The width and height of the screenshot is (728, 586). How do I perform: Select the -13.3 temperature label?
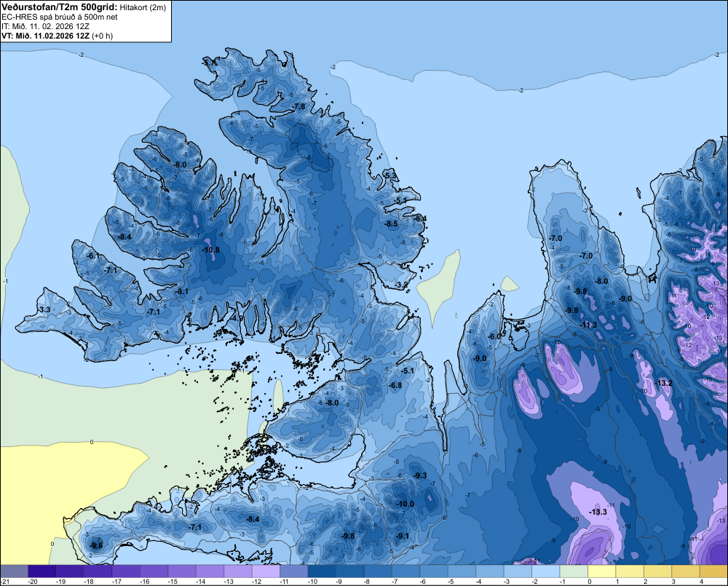[598, 512]
